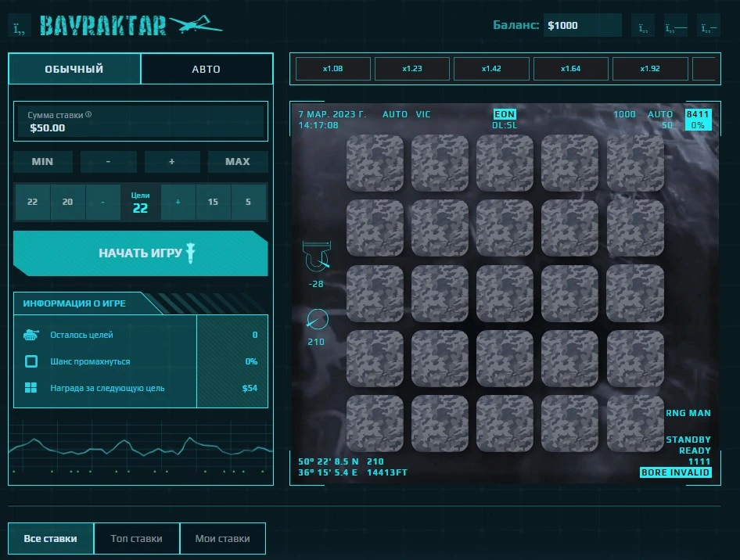
Task: Choose the 5 targets preset button
Action: 248,202
